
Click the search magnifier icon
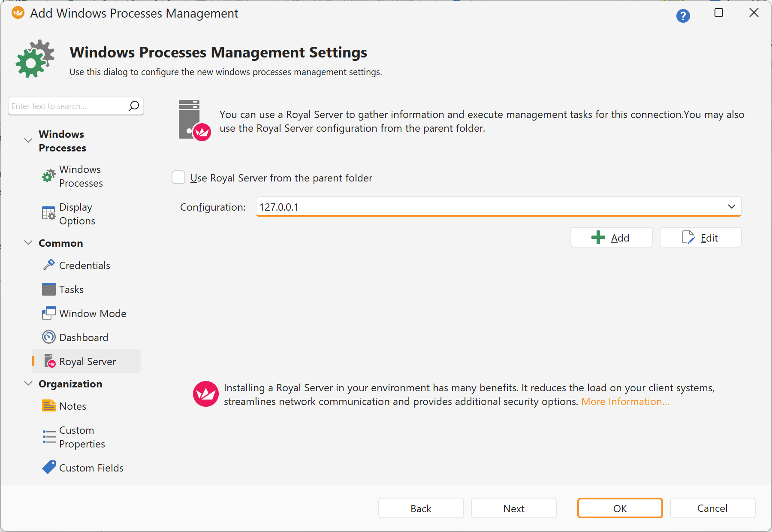click(134, 106)
